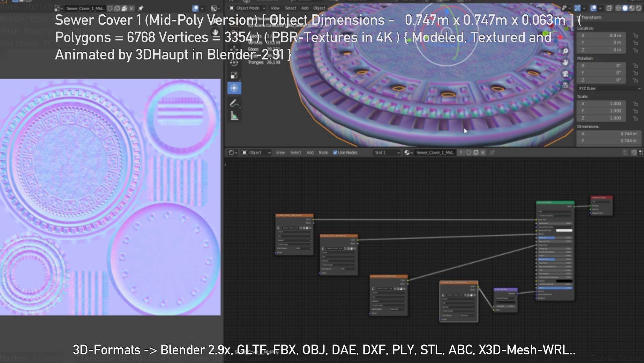Click the viewport zoom magnifier gizmo
The width and height of the screenshot is (644, 363).
[x=565, y=51]
